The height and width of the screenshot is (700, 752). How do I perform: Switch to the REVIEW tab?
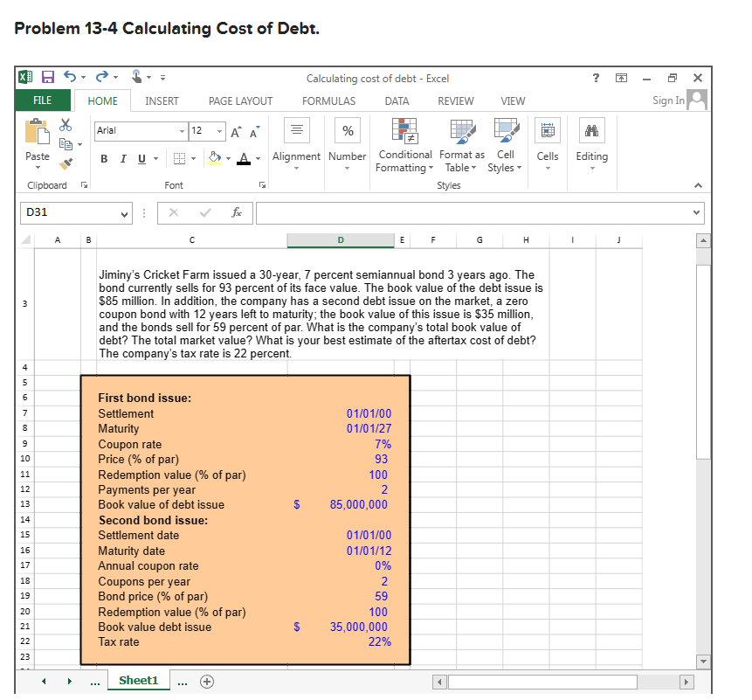(x=456, y=101)
